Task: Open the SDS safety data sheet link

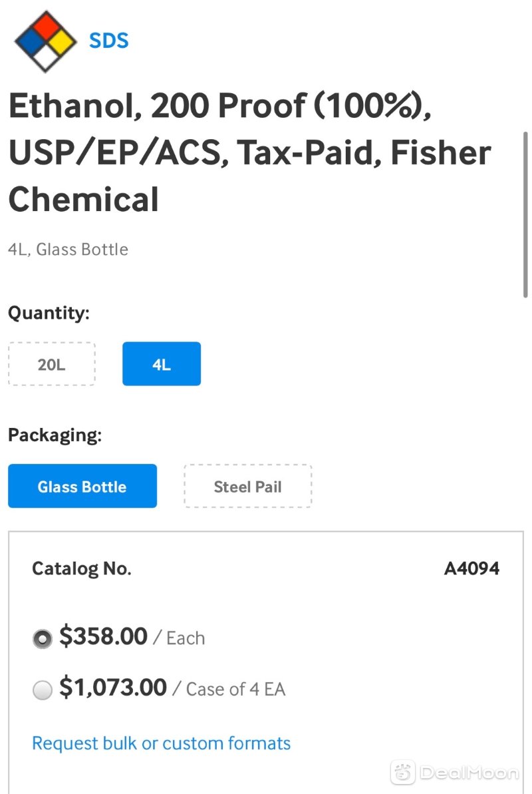Action: click(x=109, y=41)
